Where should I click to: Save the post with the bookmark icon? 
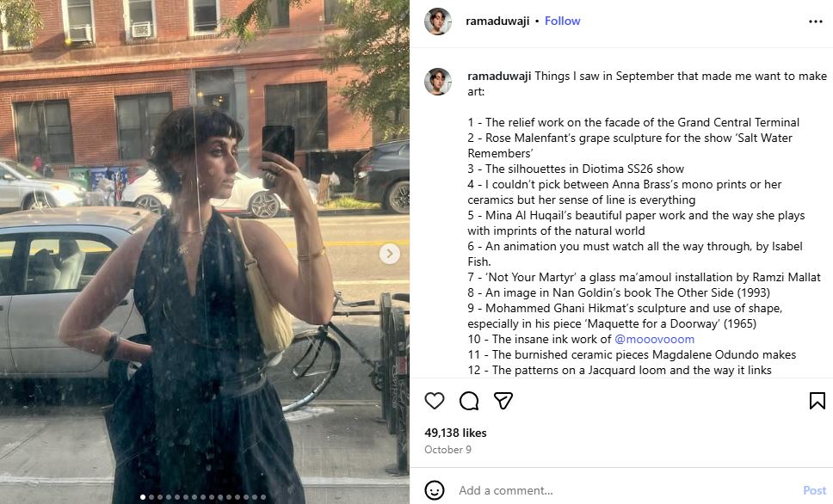(817, 401)
